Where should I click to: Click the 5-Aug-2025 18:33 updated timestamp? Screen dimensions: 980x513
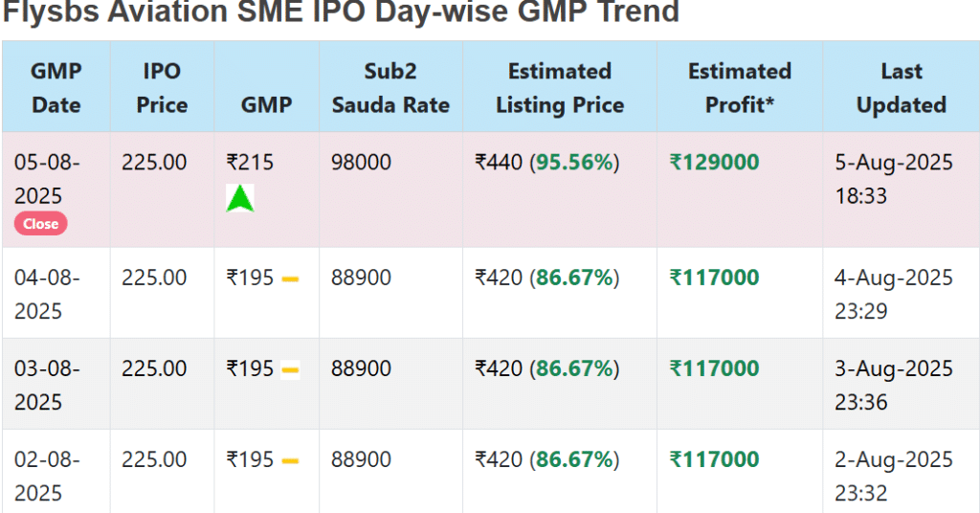(x=894, y=179)
